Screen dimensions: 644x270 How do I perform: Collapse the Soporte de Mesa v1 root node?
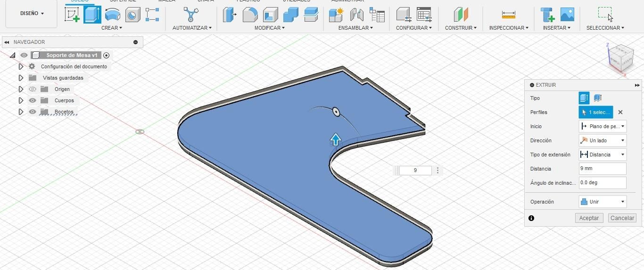(x=13, y=55)
